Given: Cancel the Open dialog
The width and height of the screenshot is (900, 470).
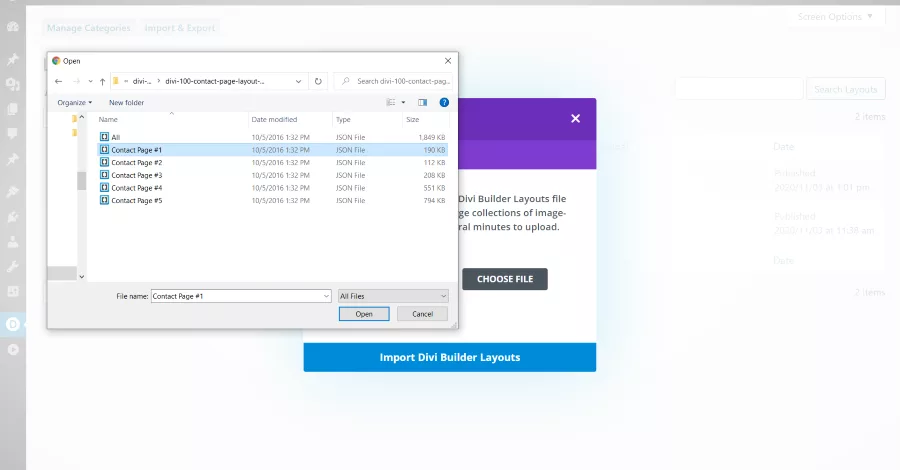Looking at the screenshot, I should point(422,314).
